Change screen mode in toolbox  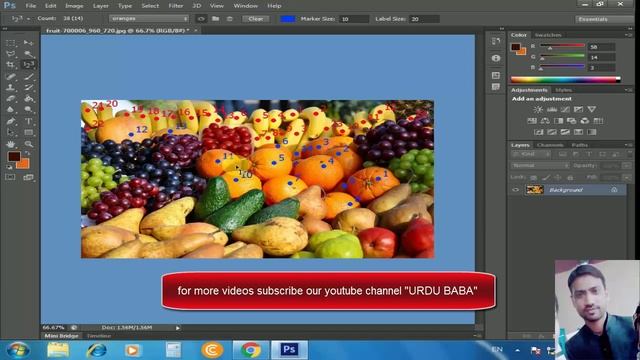[x=28, y=177]
